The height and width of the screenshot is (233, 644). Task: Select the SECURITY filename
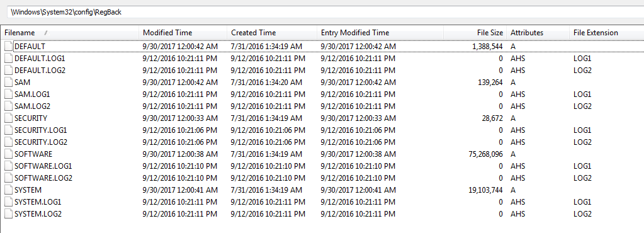[x=31, y=118]
